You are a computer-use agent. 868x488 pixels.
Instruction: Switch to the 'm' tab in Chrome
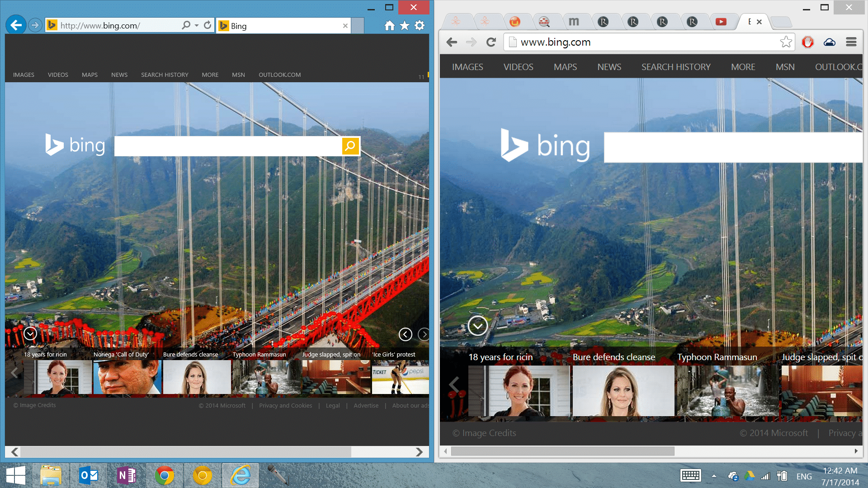point(574,22)
